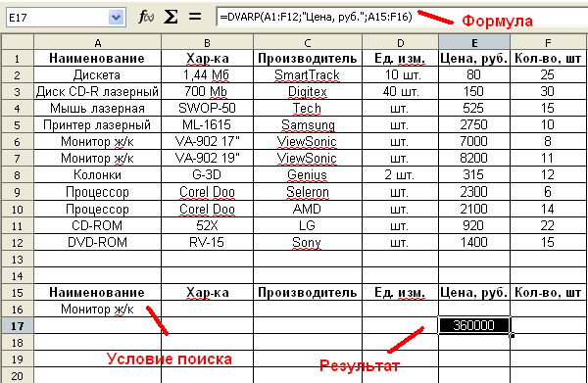
Task: Click cell Digitex
Action: tap(308, 91)
